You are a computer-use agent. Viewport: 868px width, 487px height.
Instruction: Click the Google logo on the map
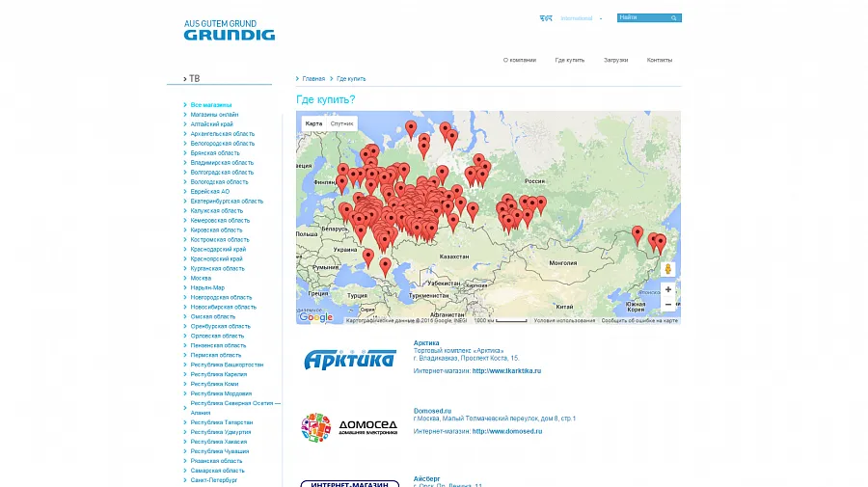click(315, 317)
